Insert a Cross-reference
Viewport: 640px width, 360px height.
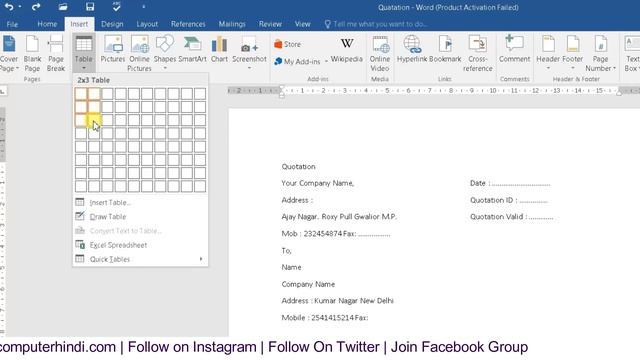pos(478,53)
